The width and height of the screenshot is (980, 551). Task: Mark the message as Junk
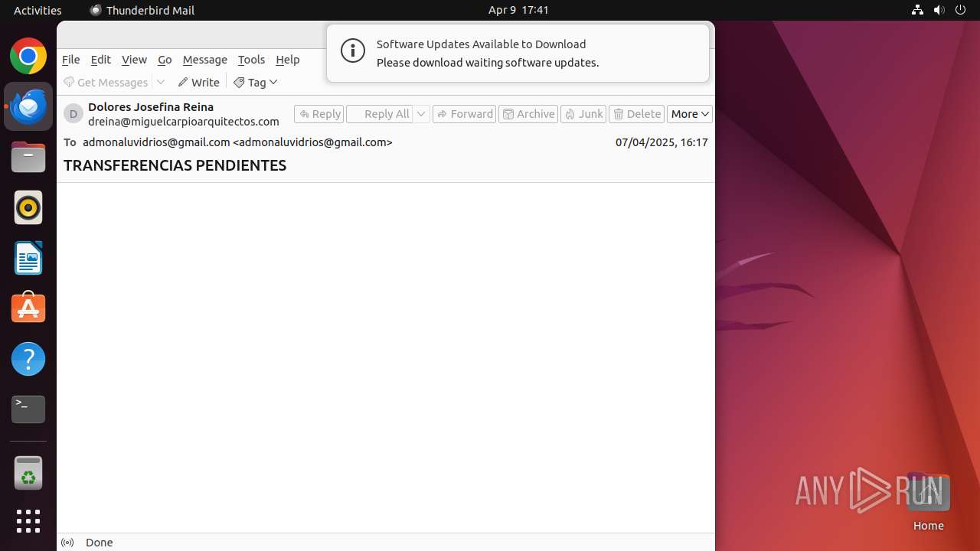point(583,114)
